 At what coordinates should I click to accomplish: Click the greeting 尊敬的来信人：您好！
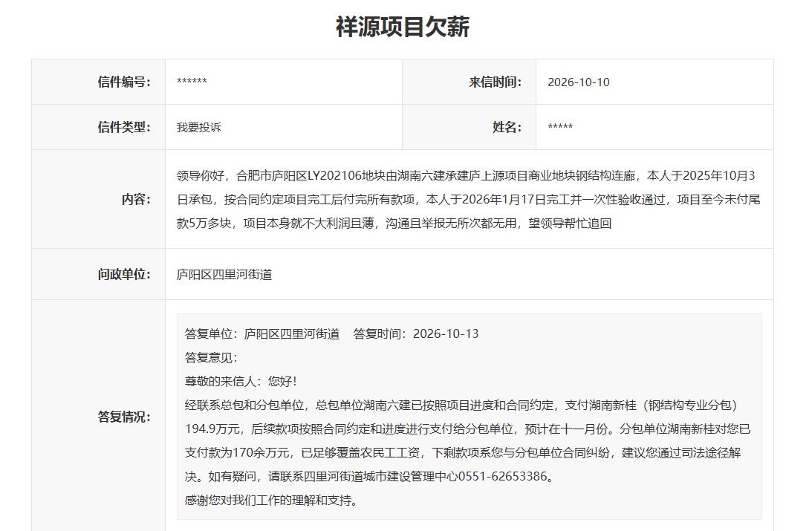pyautogui.click(x=242, y=382)
